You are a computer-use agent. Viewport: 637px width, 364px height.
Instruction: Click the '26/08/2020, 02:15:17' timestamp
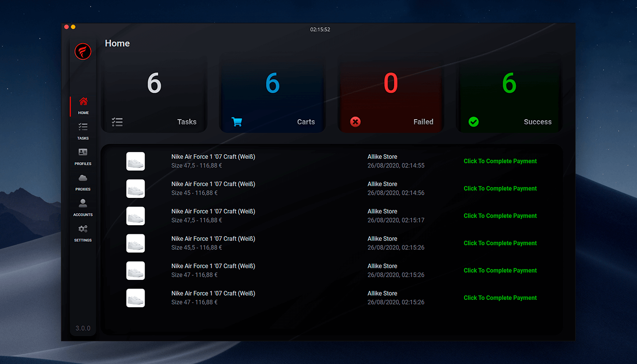click(396, 220)
